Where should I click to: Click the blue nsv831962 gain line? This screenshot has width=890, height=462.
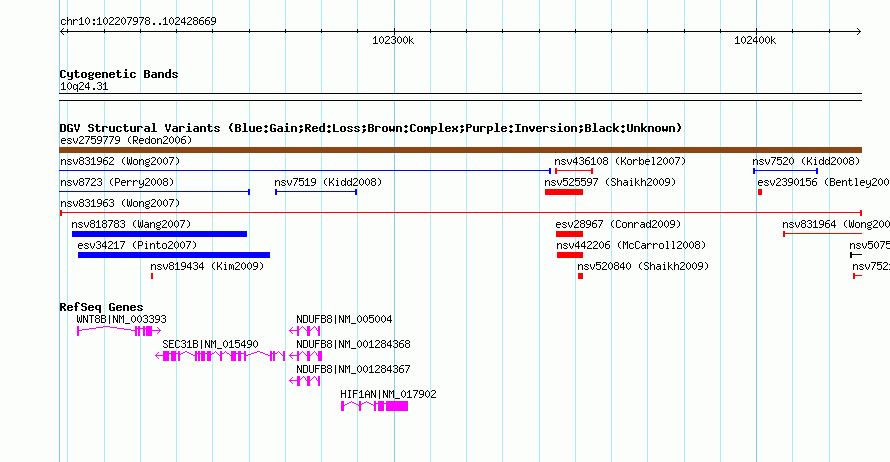(x=305, y=171)
